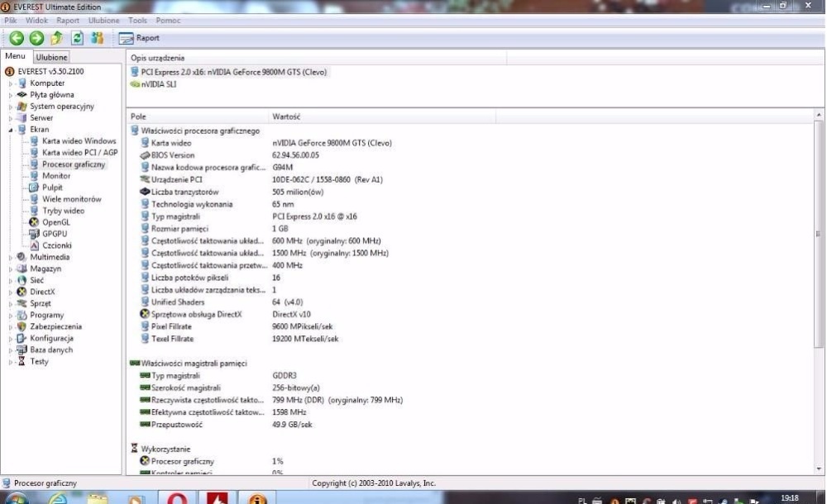Expand the Serwer tree node

[x=11, y=118]
